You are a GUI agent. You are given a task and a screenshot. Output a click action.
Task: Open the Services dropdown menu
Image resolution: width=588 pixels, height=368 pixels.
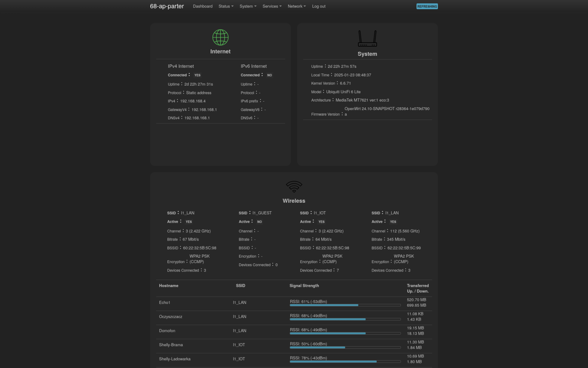point(272,6)
